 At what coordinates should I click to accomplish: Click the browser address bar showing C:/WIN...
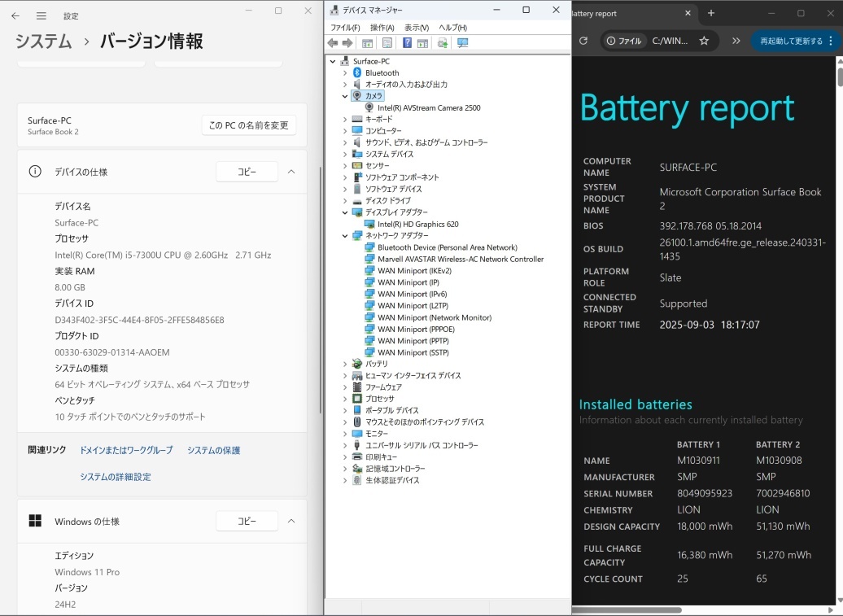coord(670,41)
